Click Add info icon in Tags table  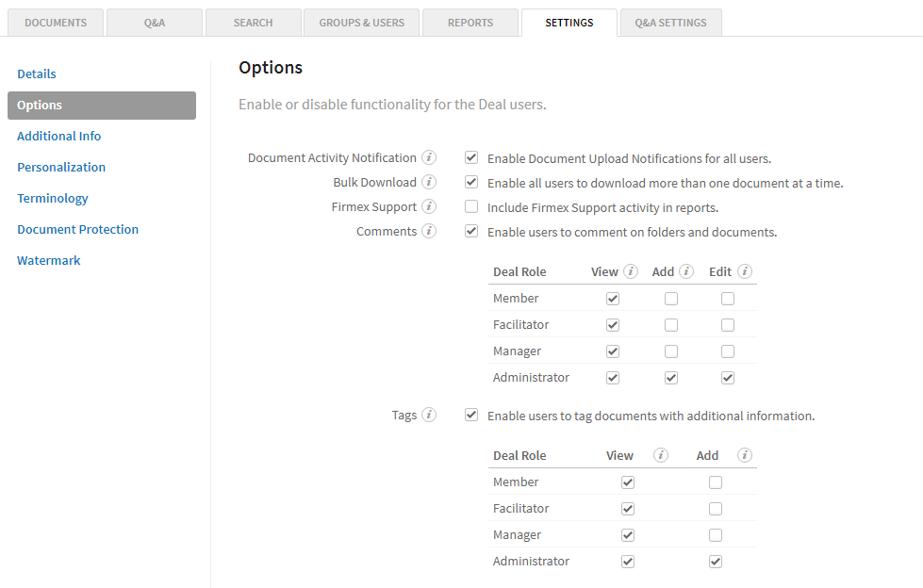coord(745,455)
